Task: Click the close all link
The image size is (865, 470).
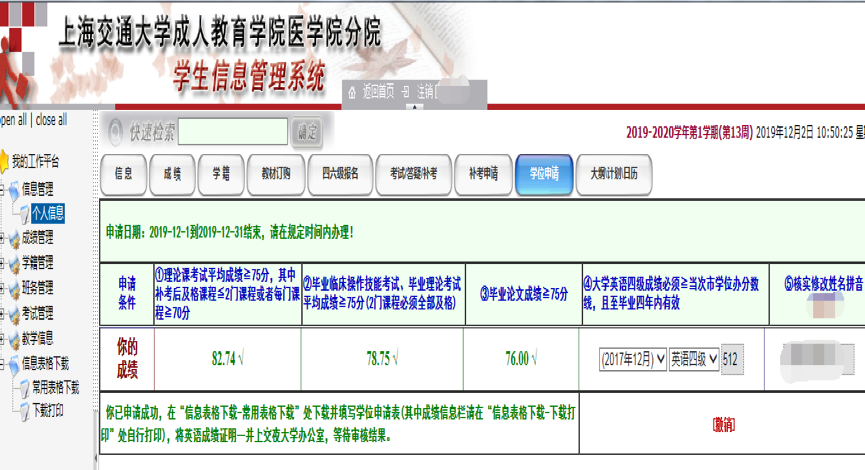Action: point(51,119)
